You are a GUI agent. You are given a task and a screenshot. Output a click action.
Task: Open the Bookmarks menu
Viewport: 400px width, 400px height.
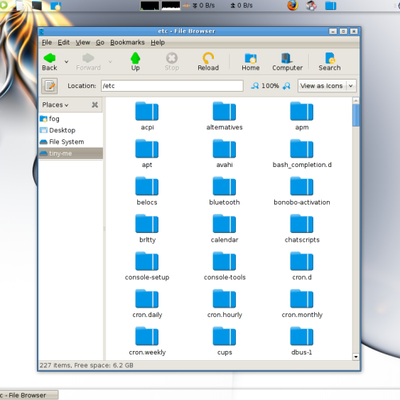(127, 43)
